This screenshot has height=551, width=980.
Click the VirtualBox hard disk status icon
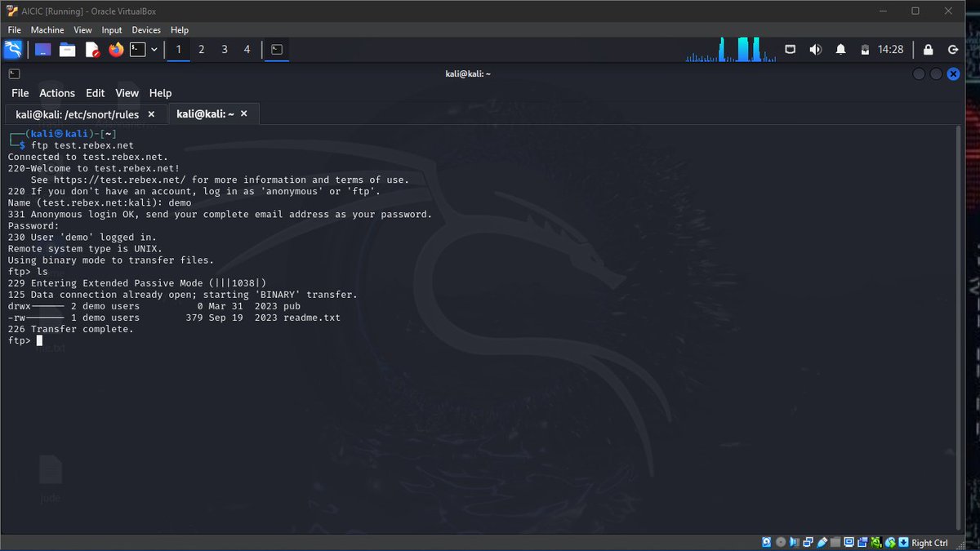click(767, 542)
